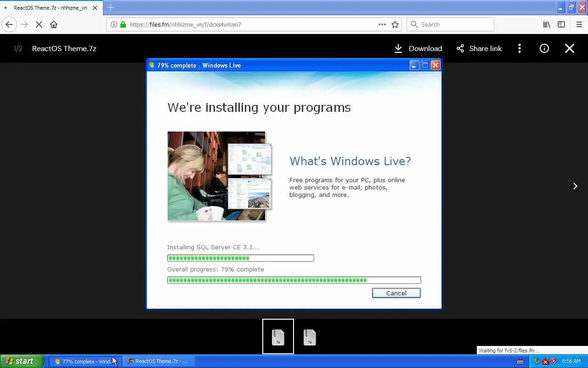Bookmark this page with the star icon

click(395, 24)
